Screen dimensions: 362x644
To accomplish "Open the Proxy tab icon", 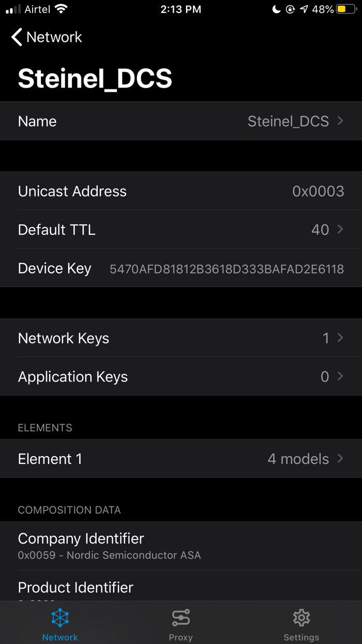I will coord(180,618).
